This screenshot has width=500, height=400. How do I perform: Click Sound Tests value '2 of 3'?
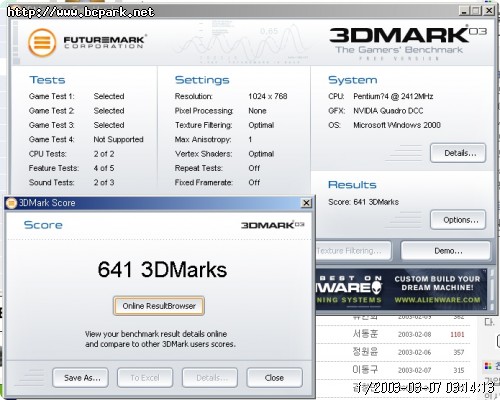coord(104,182)
